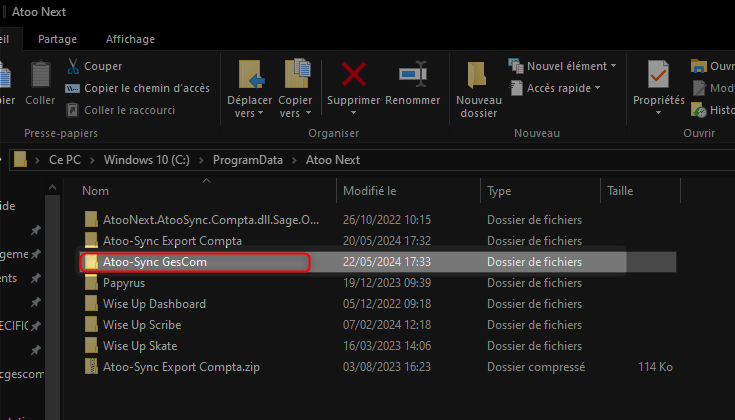
Task: Select the Atoo-Sync GesCom folder
Action: (155, 262)
